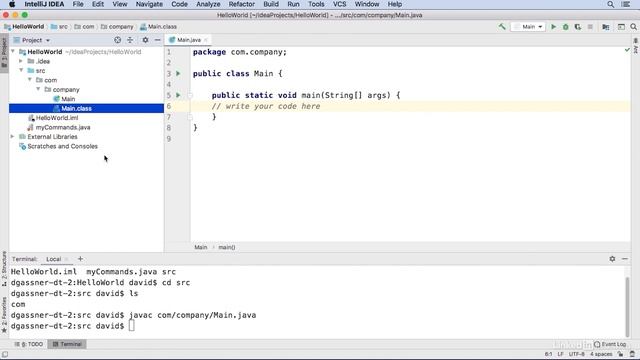Add new terminal session with plus icon
Image resolution: width=640 pixels, height=360 pixels.
click(x=80, y=259)
